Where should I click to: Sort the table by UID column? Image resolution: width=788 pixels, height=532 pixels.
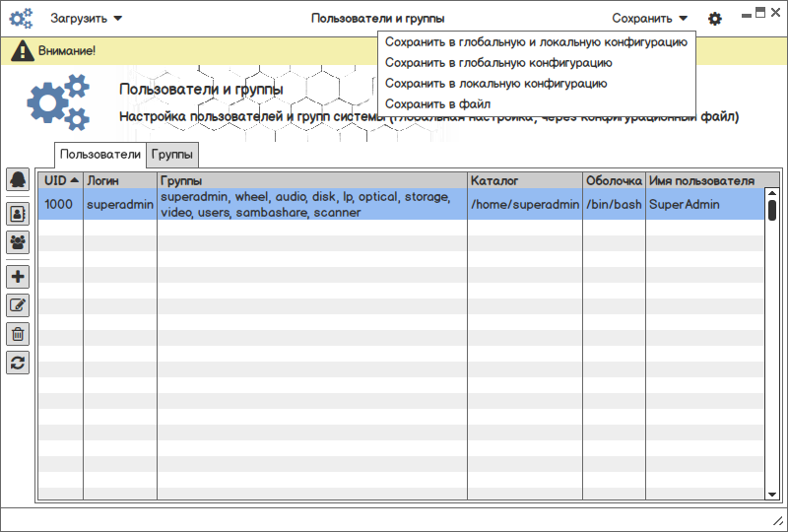pyautogui.click(x=60, y=181)
